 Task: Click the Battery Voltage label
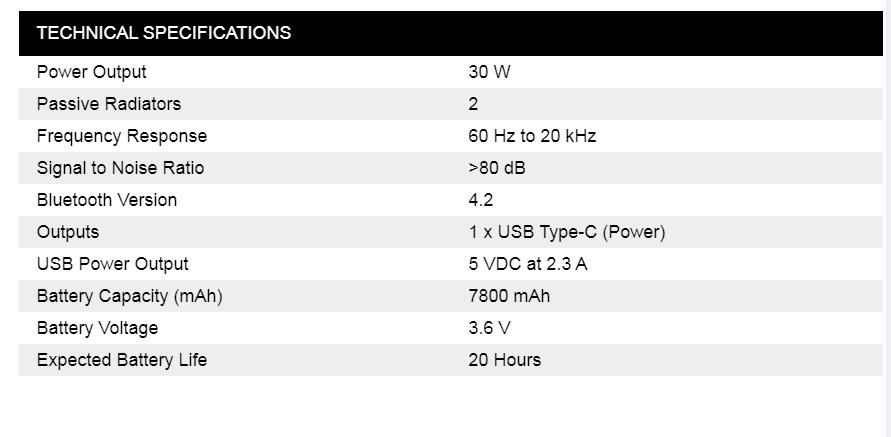pyautogui.click(x=98, y=328)
